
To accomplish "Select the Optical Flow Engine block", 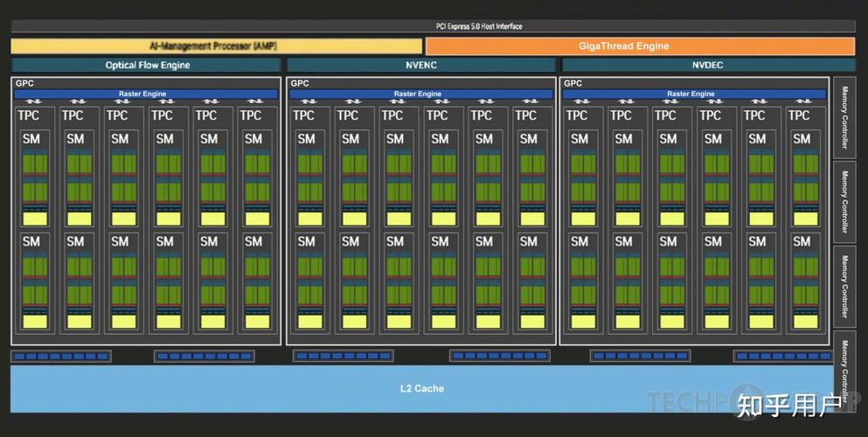I will 146,66.
